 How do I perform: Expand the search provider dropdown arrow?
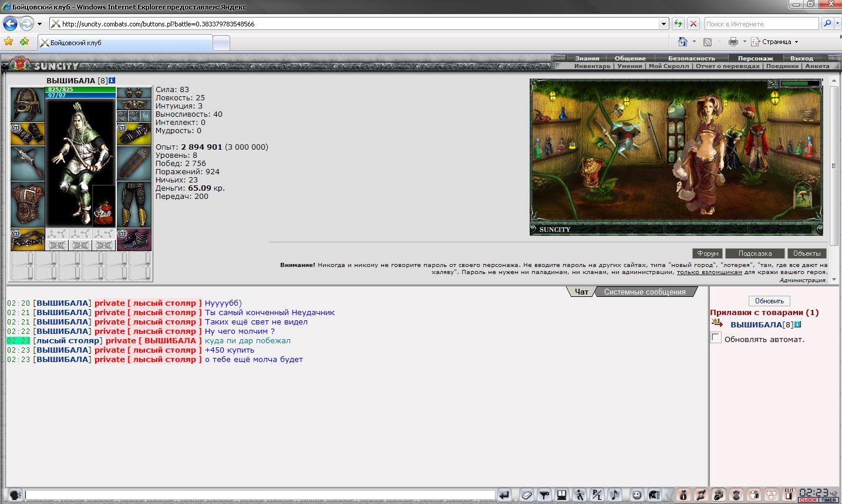(x=837, y=24)
